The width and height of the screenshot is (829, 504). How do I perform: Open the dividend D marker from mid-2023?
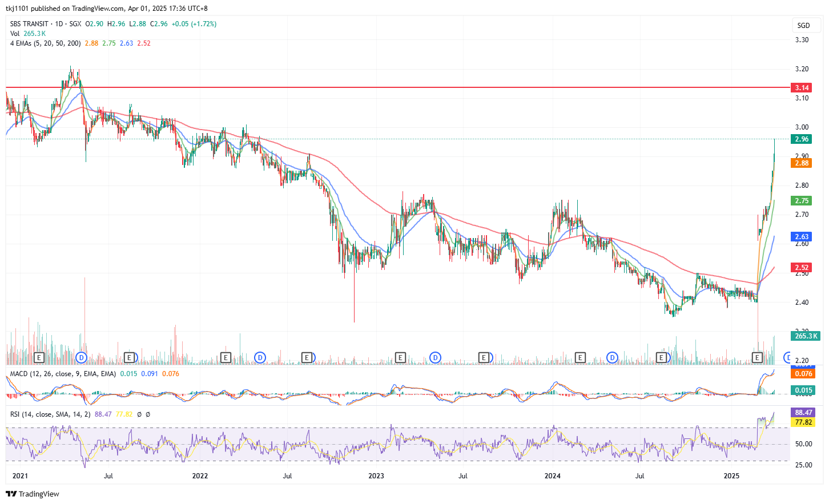click(435, 358)
